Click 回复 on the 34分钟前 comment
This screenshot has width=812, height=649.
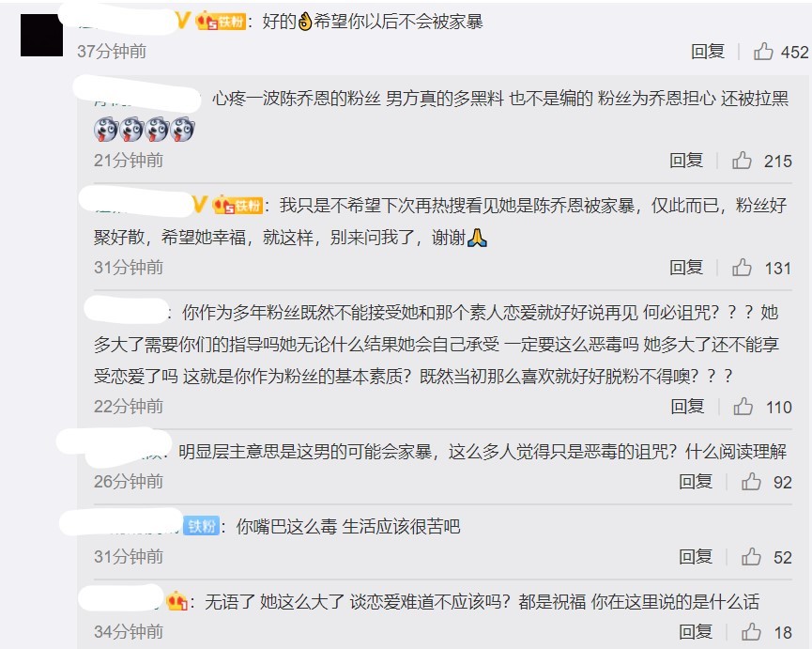[696, 632]
